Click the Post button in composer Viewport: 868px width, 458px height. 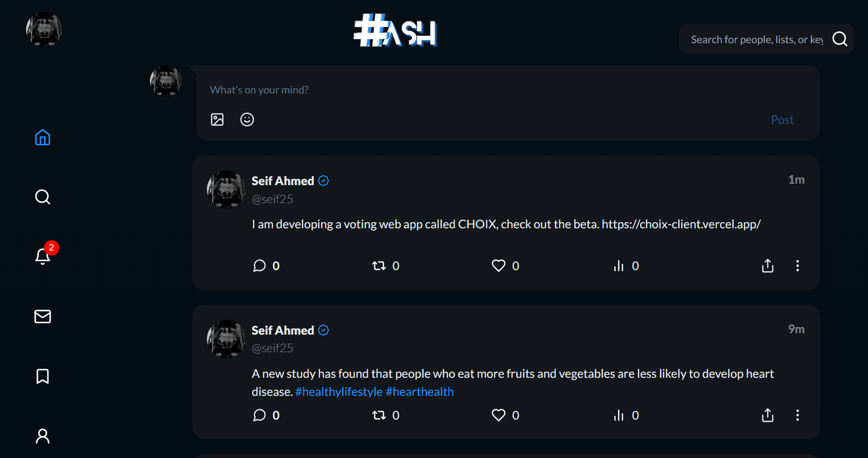(x=782, y=120)
